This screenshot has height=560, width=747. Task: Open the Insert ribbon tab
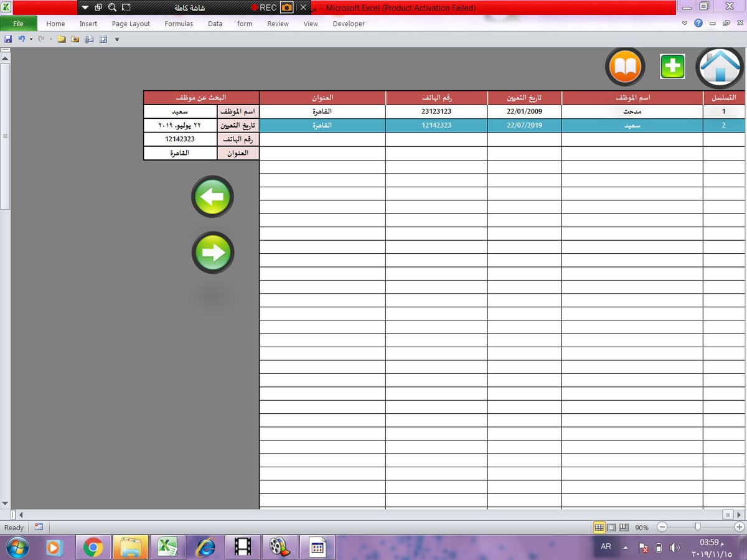pos(88,24)
